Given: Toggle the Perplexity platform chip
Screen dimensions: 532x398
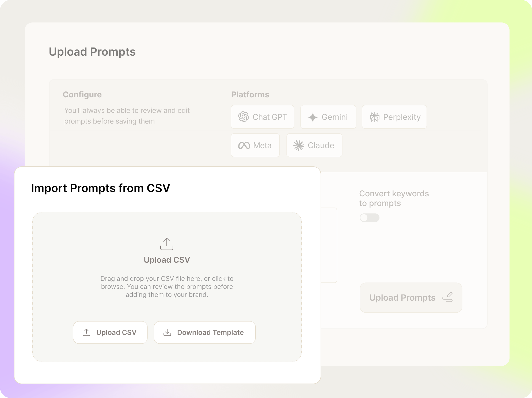Looking at the screenshot, I should [x=394, y=117].
